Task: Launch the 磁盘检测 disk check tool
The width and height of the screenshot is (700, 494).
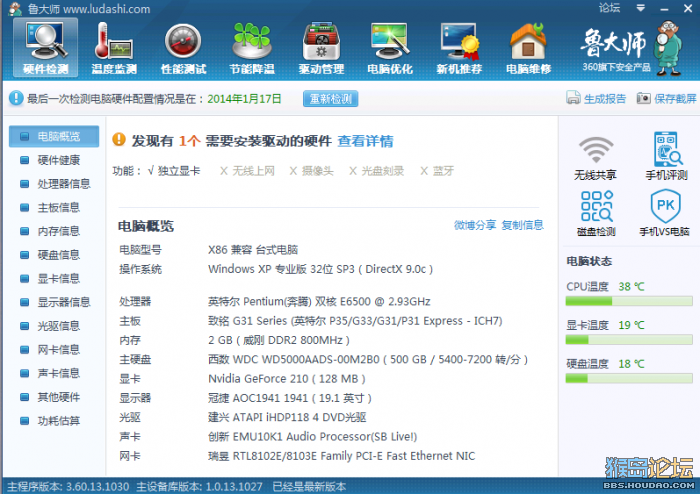Action: [596, 213]
